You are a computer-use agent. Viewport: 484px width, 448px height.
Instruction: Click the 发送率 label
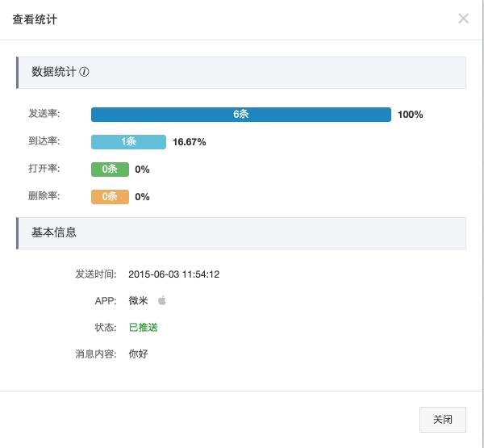[x=44, y=114]
